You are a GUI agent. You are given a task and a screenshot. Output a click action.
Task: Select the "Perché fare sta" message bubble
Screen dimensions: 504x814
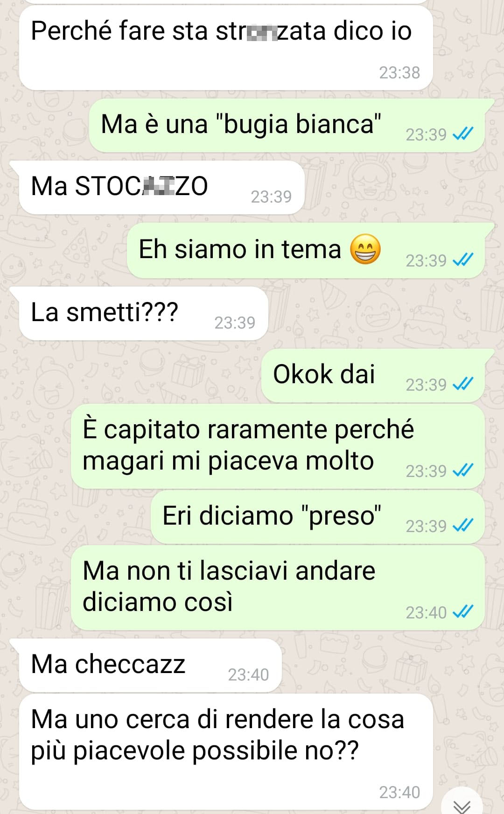pos(226,48)
